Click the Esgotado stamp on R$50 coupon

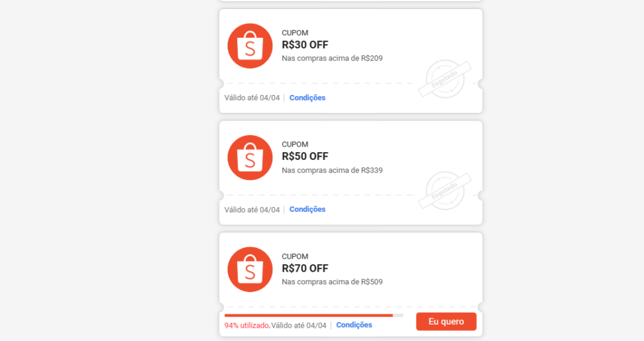pos(445,191)
